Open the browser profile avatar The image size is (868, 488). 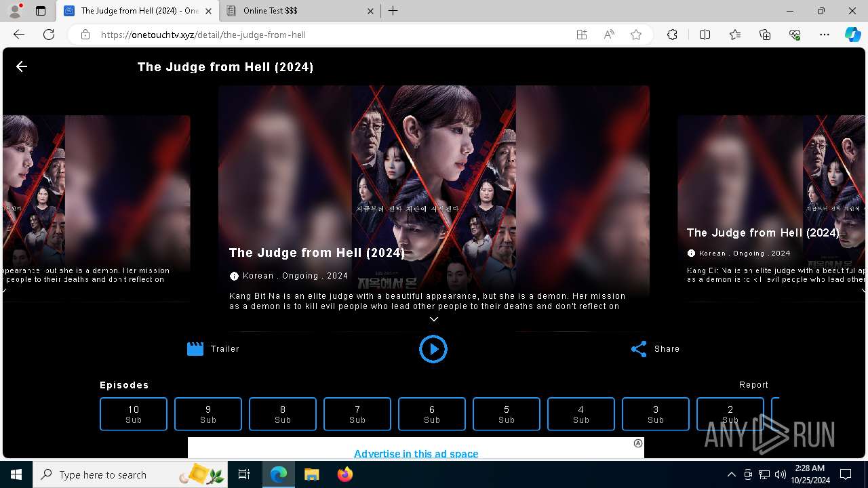click(x=14, y=11)
